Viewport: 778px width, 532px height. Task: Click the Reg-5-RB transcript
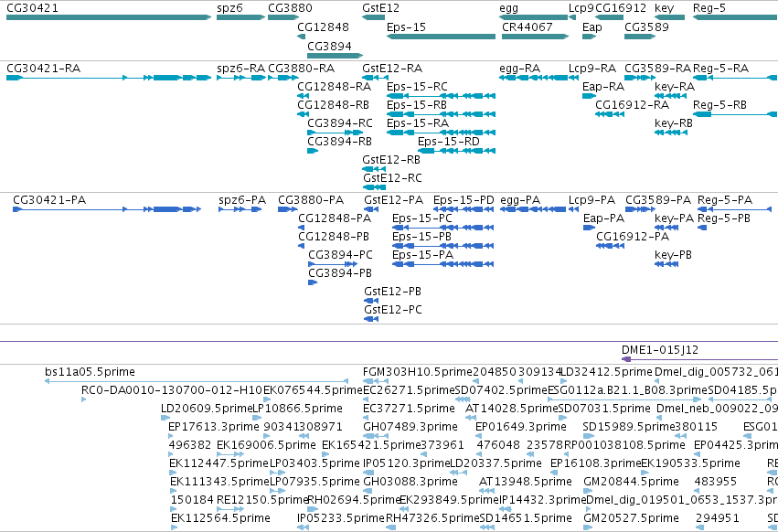(x=735, y=114)
